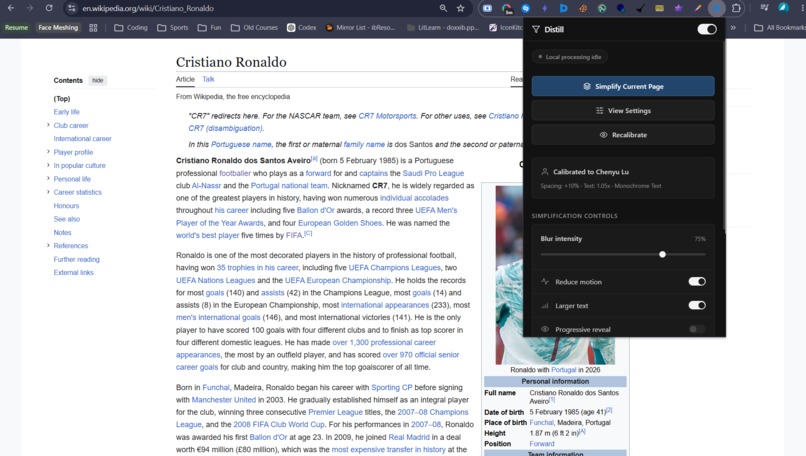Toggle the main Distill on/off switch

[x=707, y=29]
